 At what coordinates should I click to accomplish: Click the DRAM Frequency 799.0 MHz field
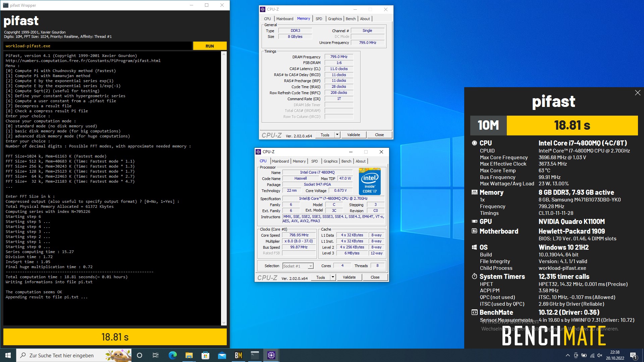[x=339, y=57]
